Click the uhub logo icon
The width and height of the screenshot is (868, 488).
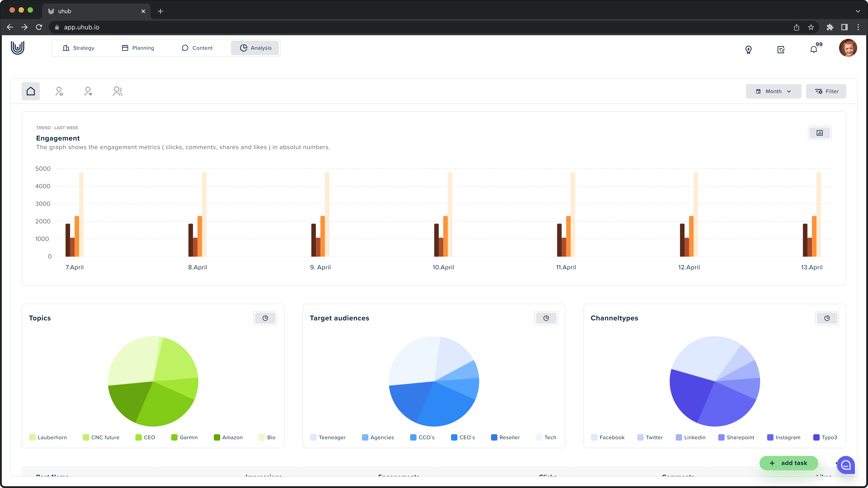(x=17, y=48)
